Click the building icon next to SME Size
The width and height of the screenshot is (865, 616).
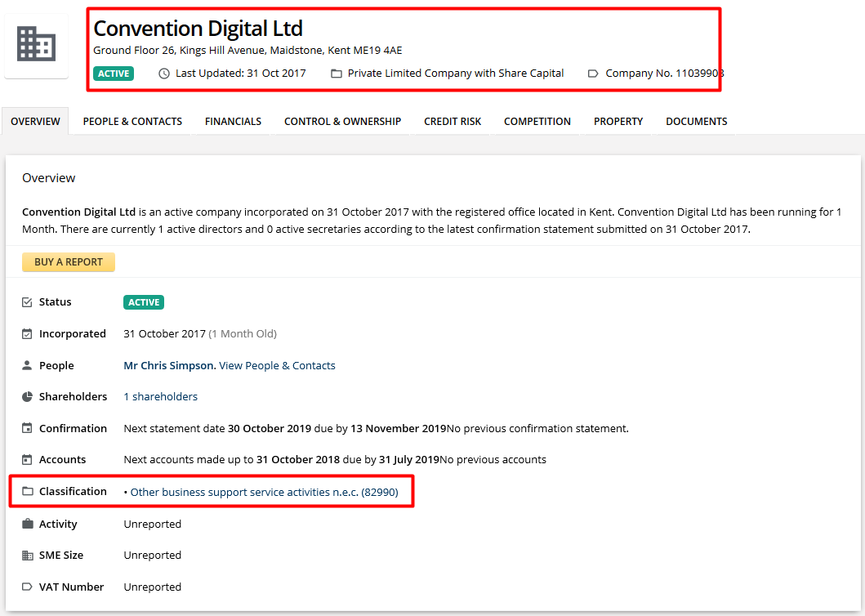(27, 556)
